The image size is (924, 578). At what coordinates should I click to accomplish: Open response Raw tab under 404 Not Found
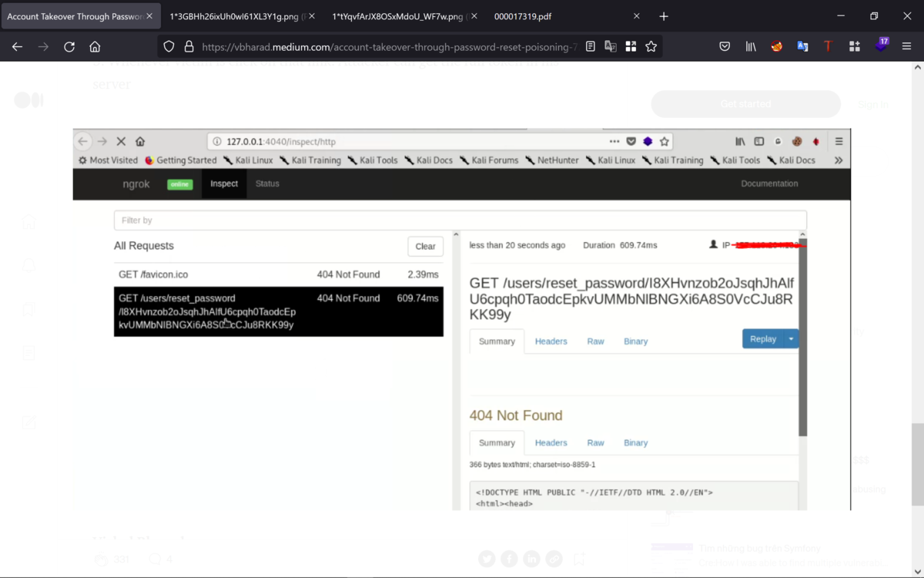click(x=595, y=443)
